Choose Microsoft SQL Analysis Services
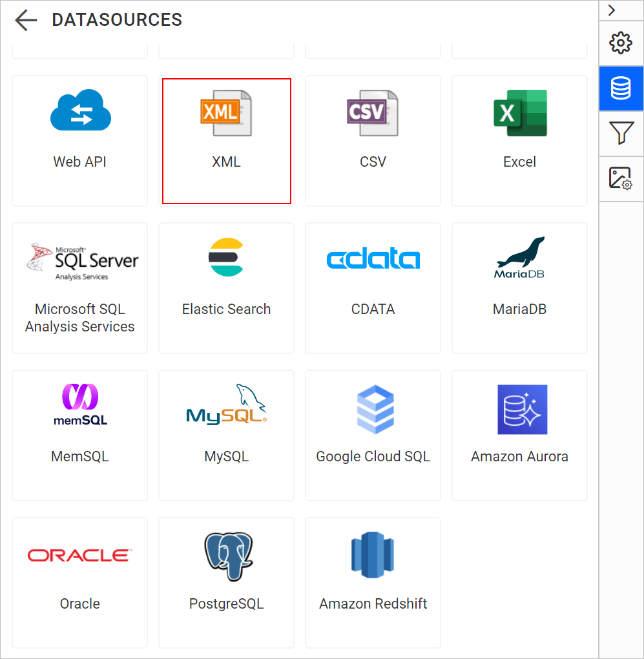The image size is (644, 659). tap(80, 288)
